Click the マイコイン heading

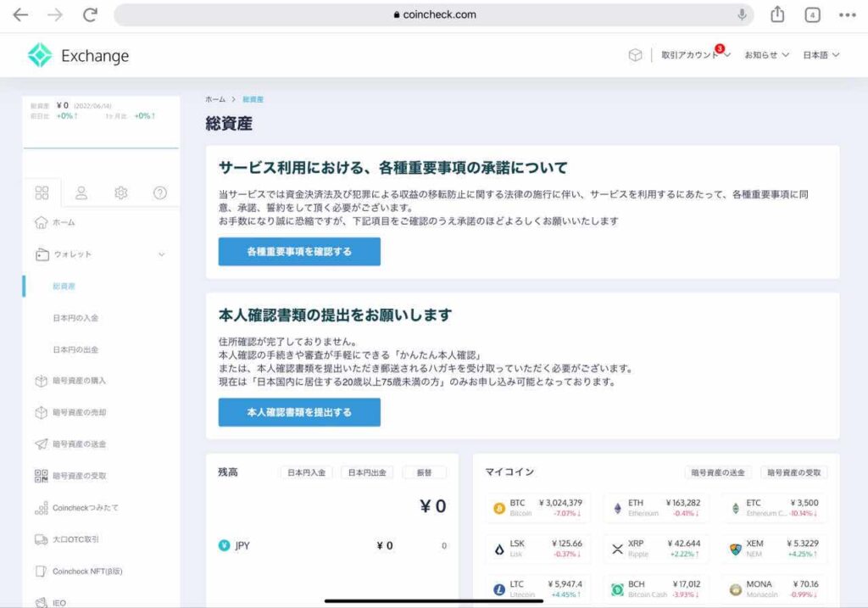point(509,471)
